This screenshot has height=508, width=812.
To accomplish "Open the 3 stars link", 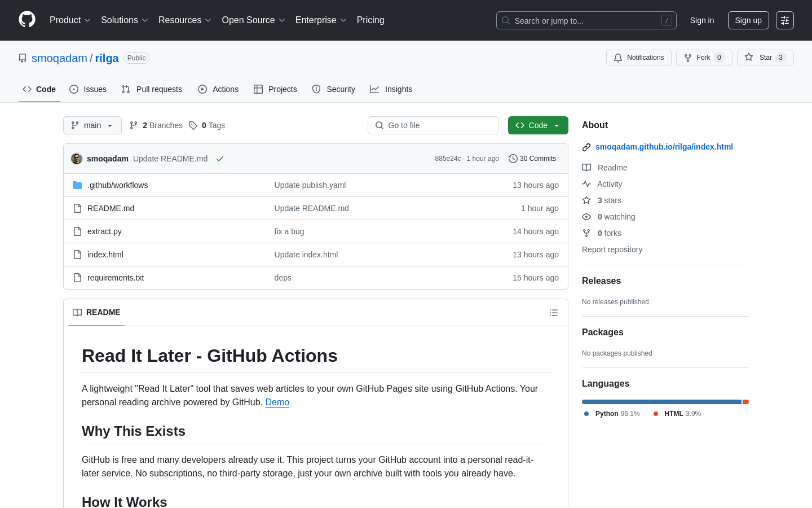I will (602, 200).
